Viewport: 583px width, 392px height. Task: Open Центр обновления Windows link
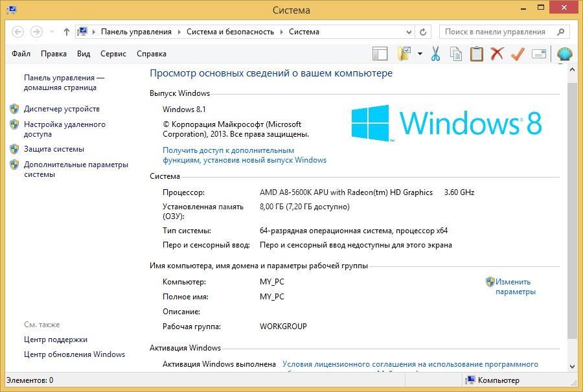click(x=74, y=354)
